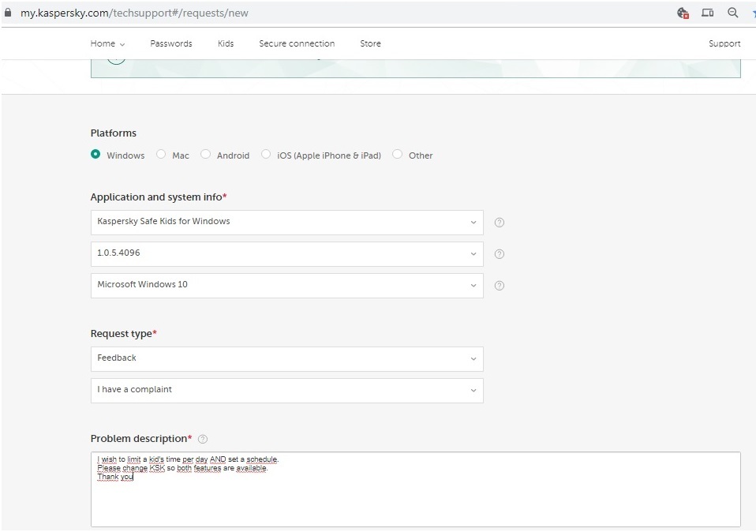Click the cookie blocked icon in address bar

click(x=683, y=13)
